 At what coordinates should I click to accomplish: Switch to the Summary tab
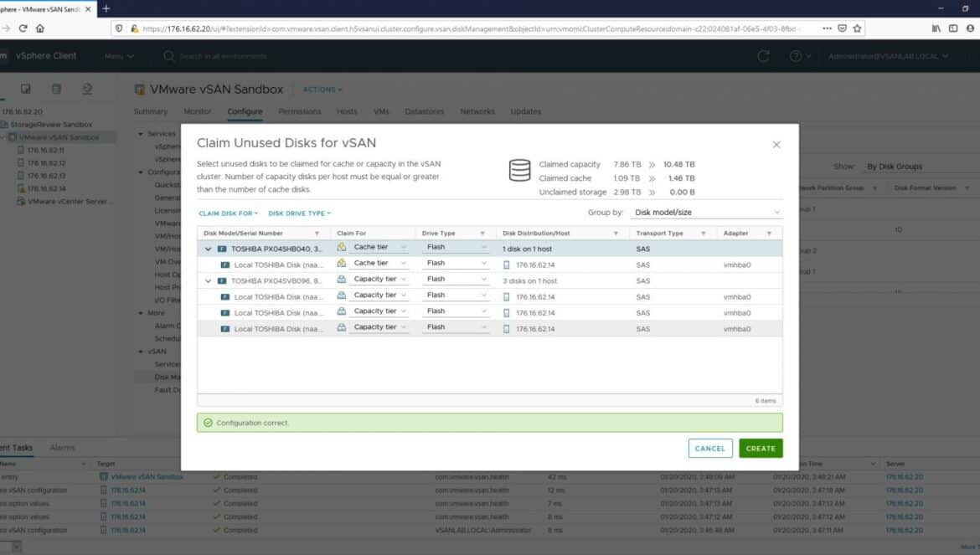pyautogui.click(x=151, y=111)
